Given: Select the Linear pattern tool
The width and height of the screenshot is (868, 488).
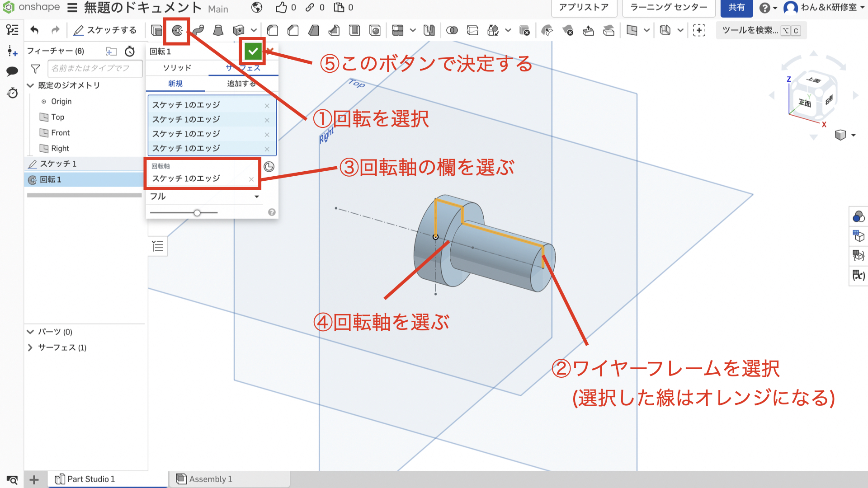Looking at the screenshot, I should point(398,30).
